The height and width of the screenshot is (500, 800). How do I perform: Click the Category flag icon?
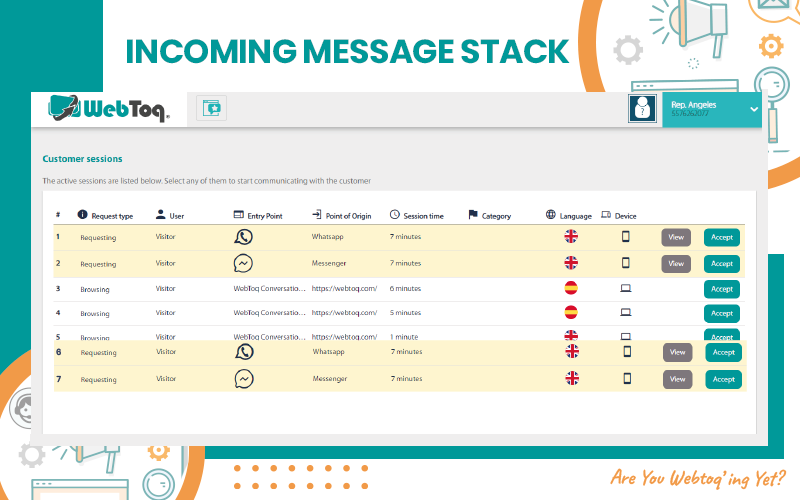pyautogui.click(x=472, y=215)
